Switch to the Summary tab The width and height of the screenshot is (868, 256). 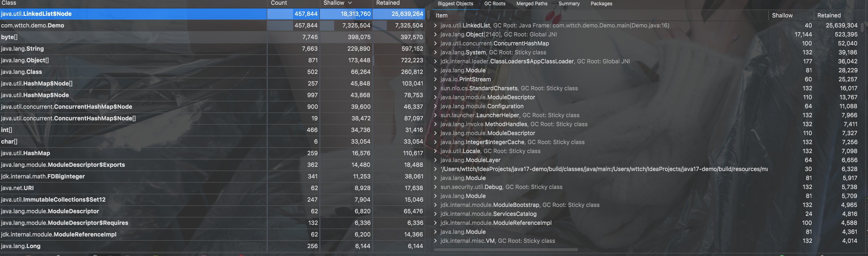pos(569,4)
